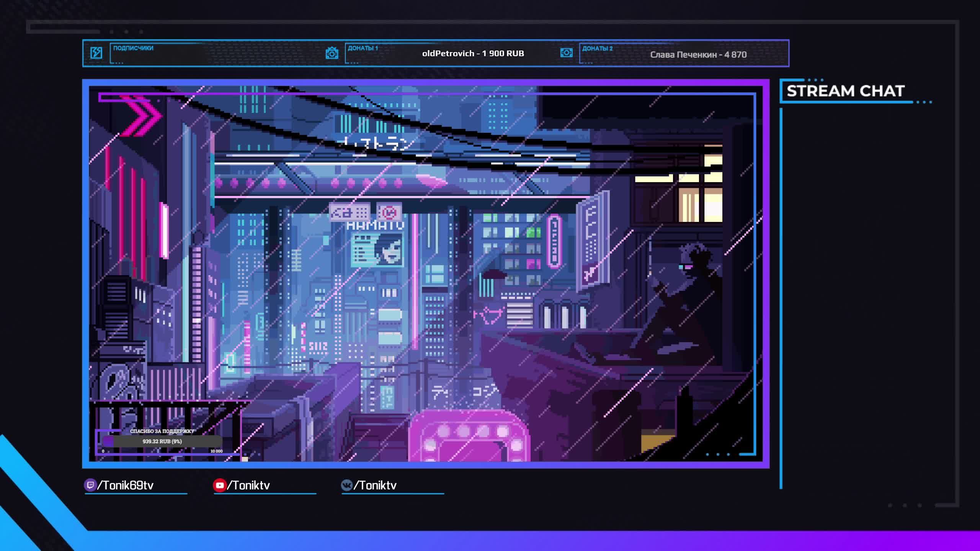The width and height of the screenshot is (980, 551).
Task: Click the lightning bolt subscribers icon
Action: (x=96, y=53)
